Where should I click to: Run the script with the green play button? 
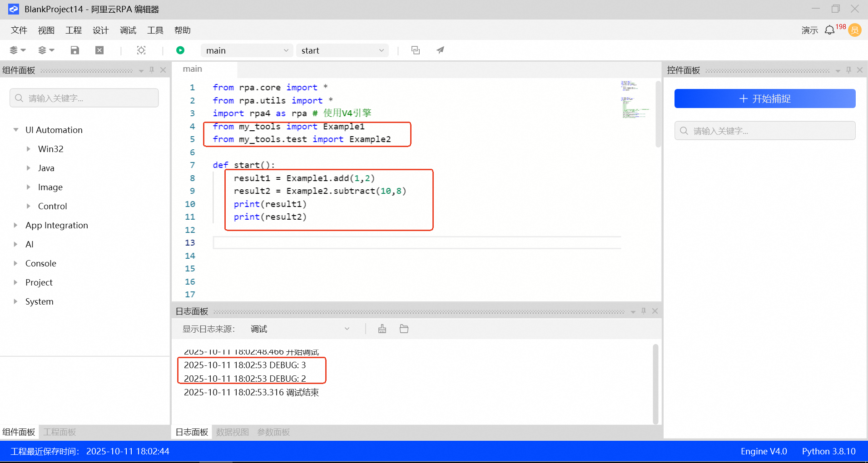(x=180, y=50)
